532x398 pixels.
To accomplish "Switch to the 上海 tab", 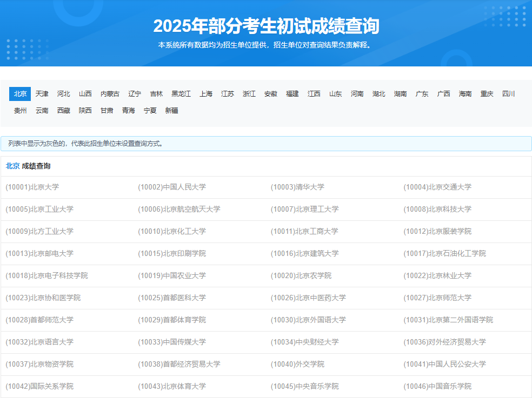I will pos(206,94).
